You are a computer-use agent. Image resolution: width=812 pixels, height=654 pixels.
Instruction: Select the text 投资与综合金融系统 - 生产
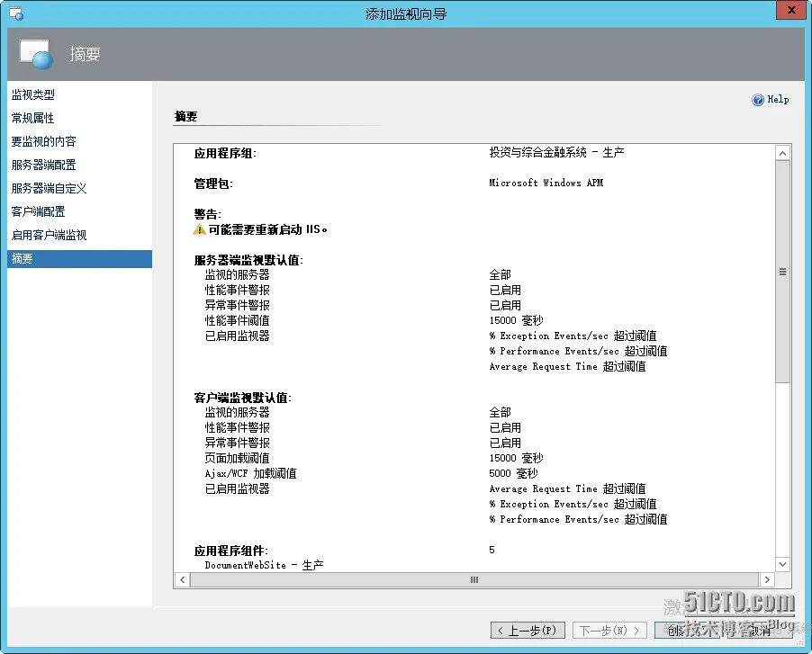click(556, 153)
